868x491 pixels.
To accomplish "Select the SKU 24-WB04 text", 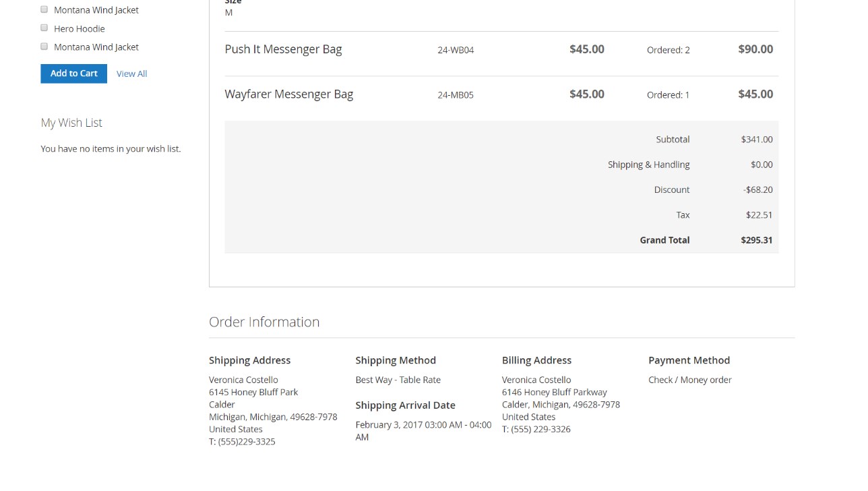I will pyautogui.click(x=456, y=50).
